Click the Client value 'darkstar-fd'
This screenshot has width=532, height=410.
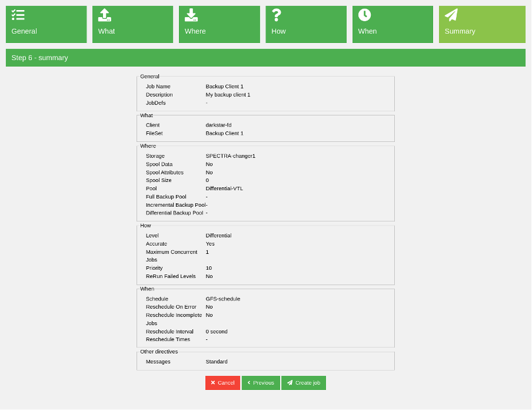click(x=218, y=125)
